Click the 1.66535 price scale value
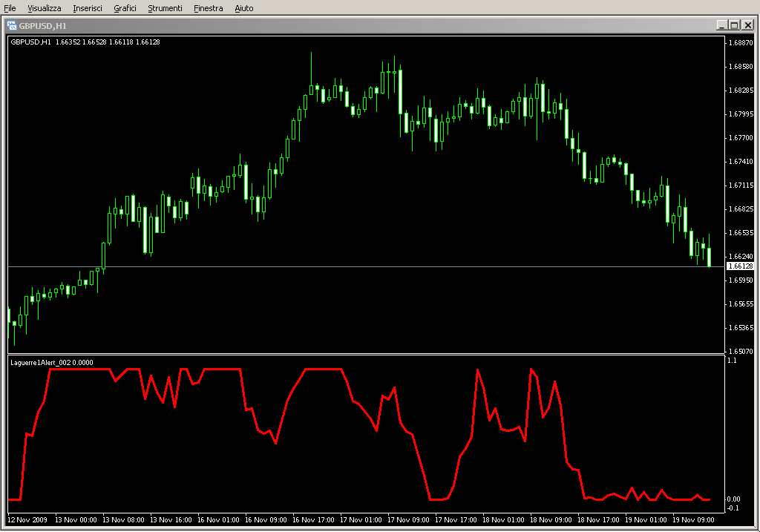760x532 pixels. tap(741, 232)
